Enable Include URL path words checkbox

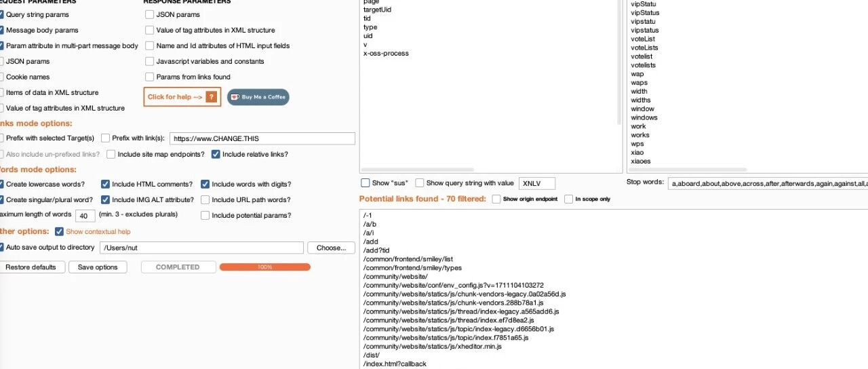tap(205, 199)
